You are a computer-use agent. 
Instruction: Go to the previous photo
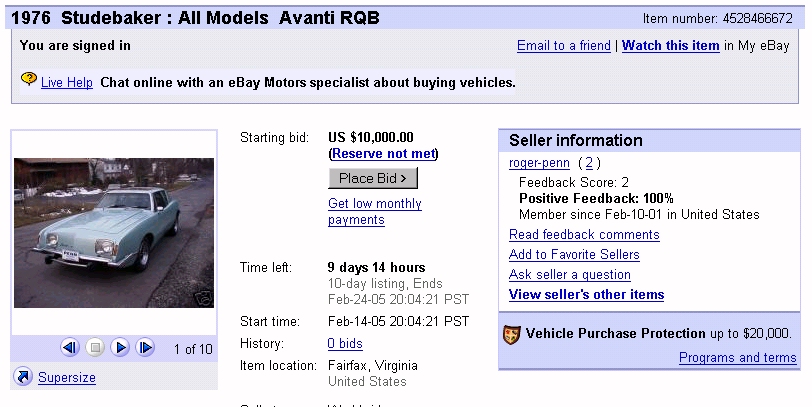(69, 348)
